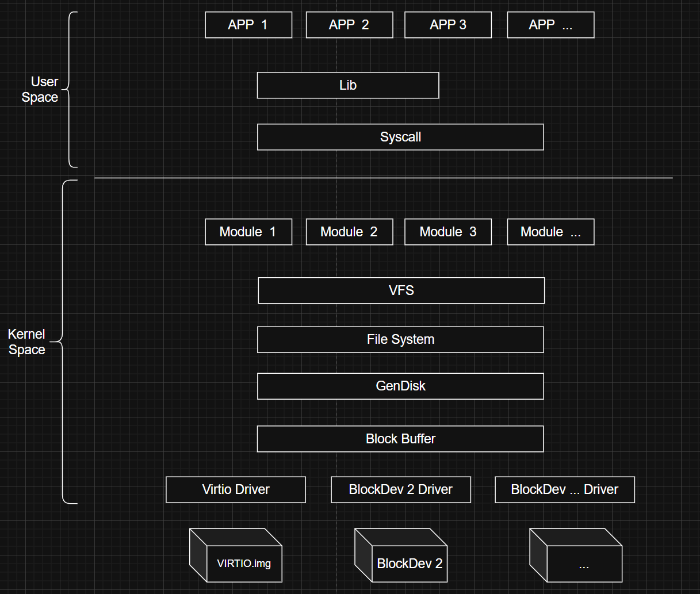Click the Module 3 box
700x594 pixels.
[448, 232]
